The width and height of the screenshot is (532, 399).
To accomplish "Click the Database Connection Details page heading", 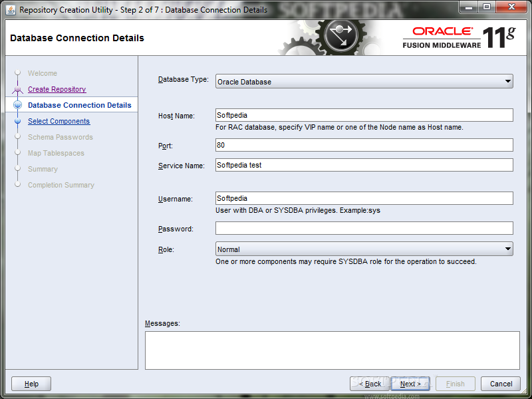I will pyautogui.click(x=77, y=38).
